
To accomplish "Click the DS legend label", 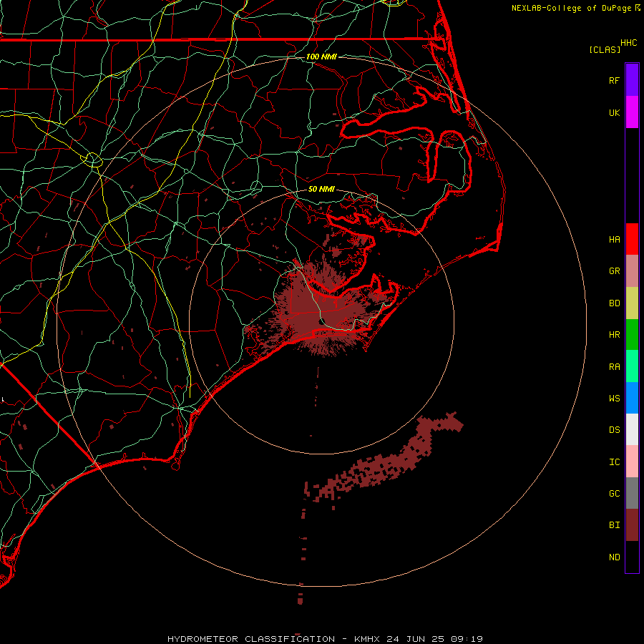I will (614, 430).
